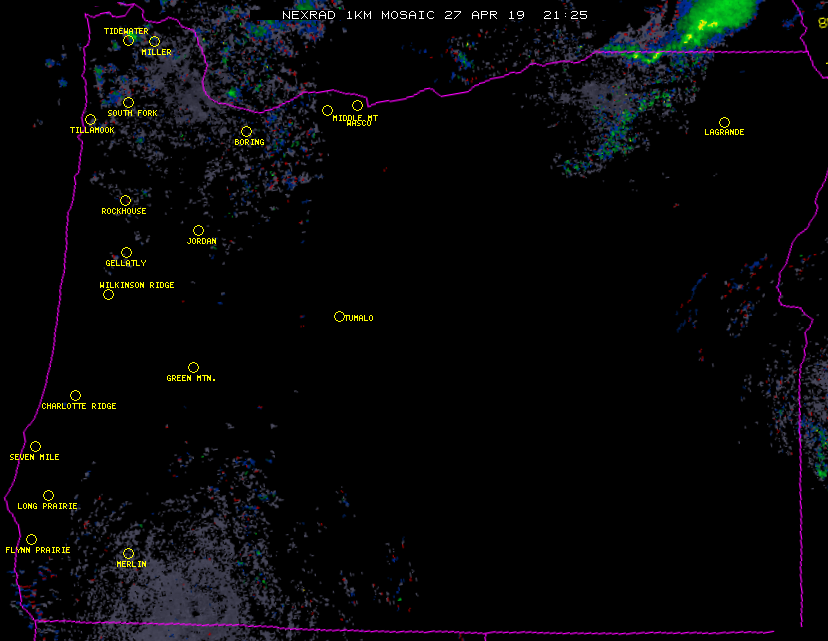Select the Long Prairie station circle

coord(48,495)
